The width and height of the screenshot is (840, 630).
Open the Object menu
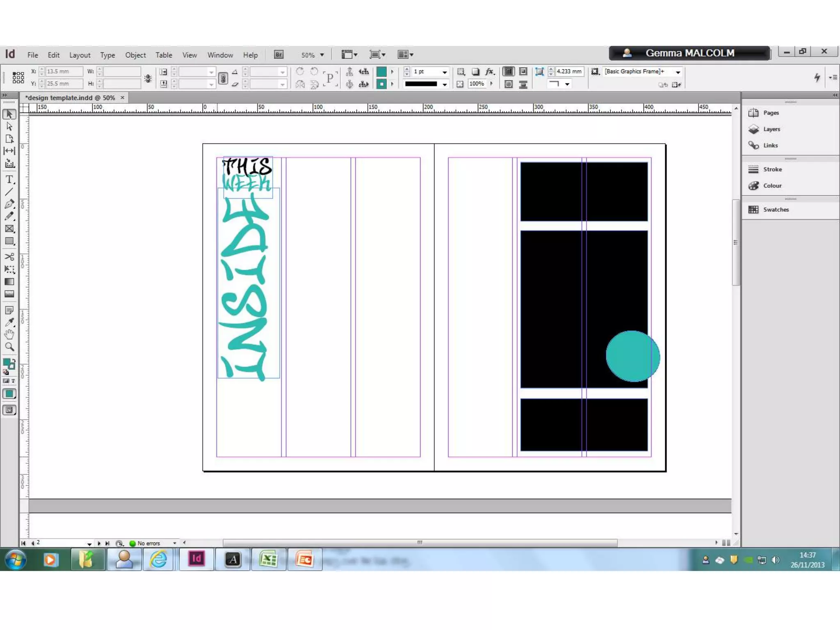tap(135, 55)
